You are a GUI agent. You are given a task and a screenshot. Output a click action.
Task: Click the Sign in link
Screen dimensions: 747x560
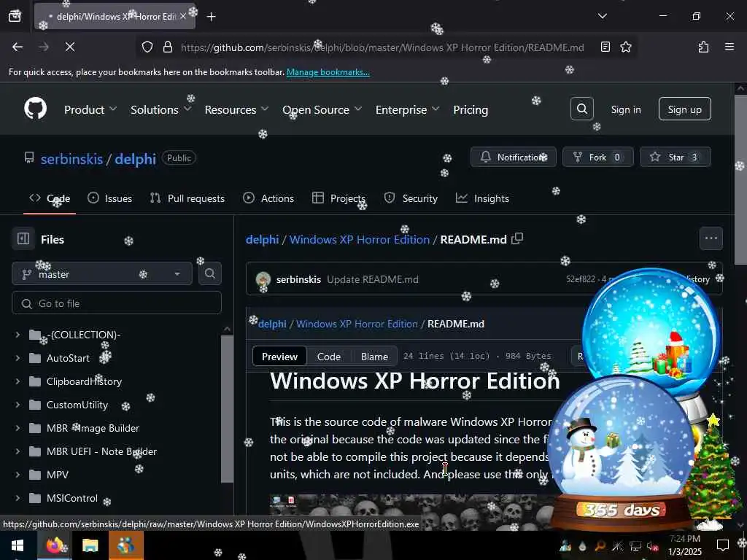coord(626,109)
